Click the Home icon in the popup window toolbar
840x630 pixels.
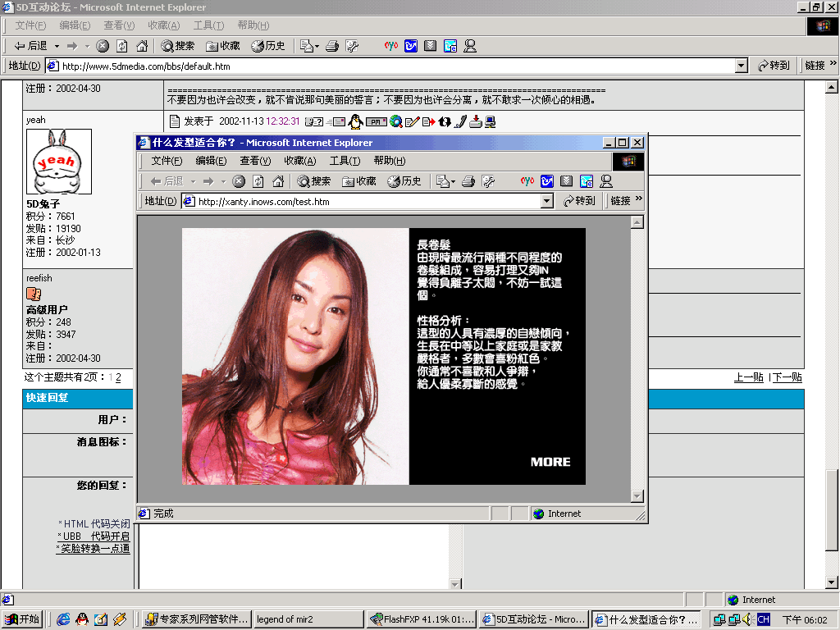(278, 181)
